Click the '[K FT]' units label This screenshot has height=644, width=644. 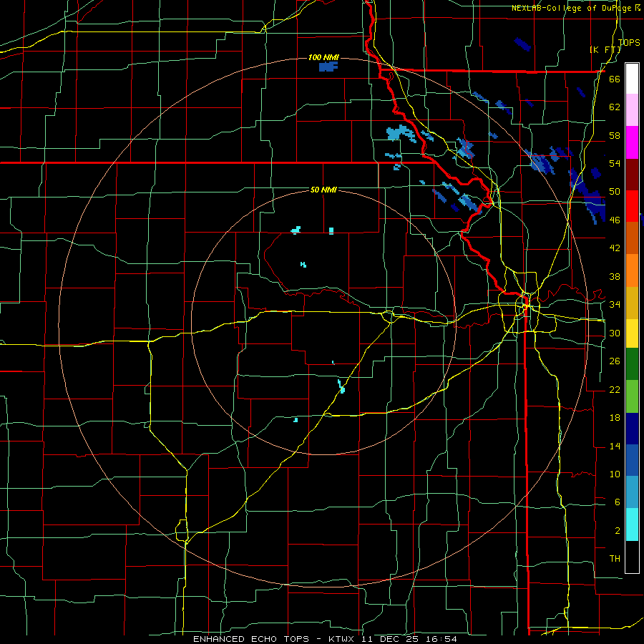(x=606, y=49)
